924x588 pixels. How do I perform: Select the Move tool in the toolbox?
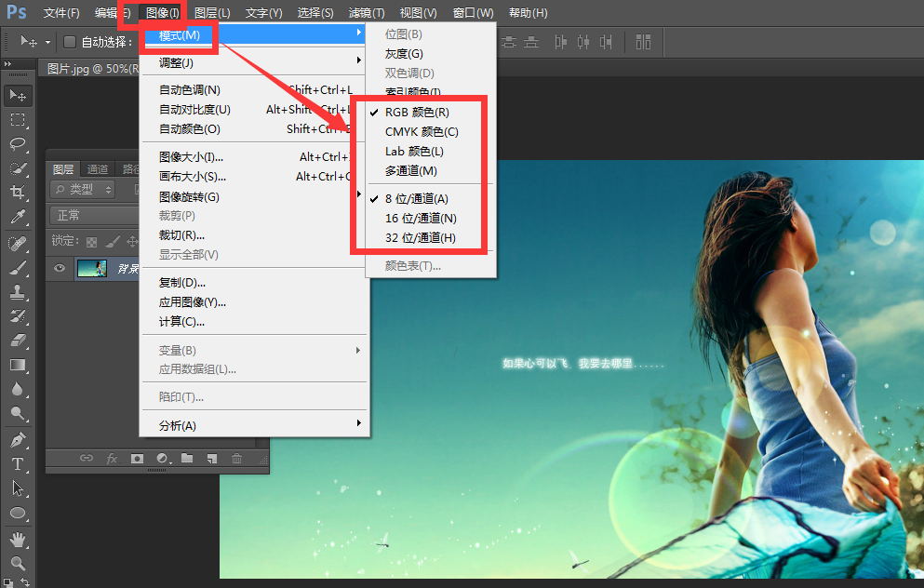[x=18, y=96]
